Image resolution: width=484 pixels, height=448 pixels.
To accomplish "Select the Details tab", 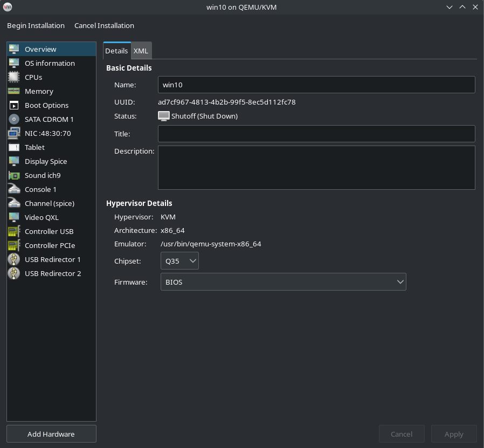I will [116, 51].
